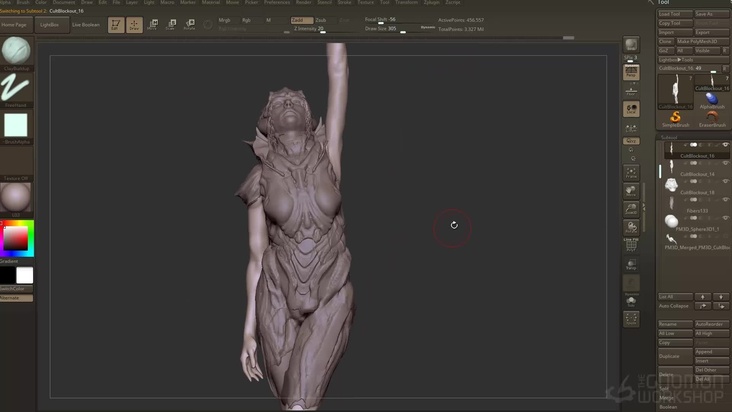Screen dimensions: 732x412
Task: Toggle L.Sym icon
Action: pos(631,128)
